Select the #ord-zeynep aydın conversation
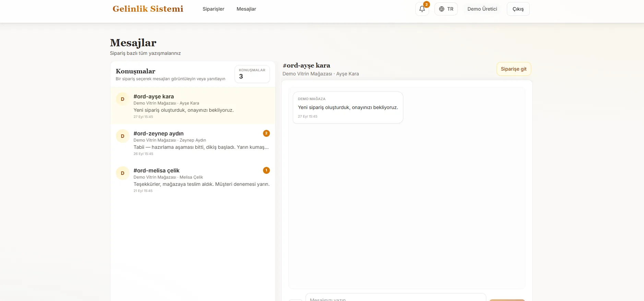Image resolution: width=644 pixels, height=301 pixels. tap(193, 143)
